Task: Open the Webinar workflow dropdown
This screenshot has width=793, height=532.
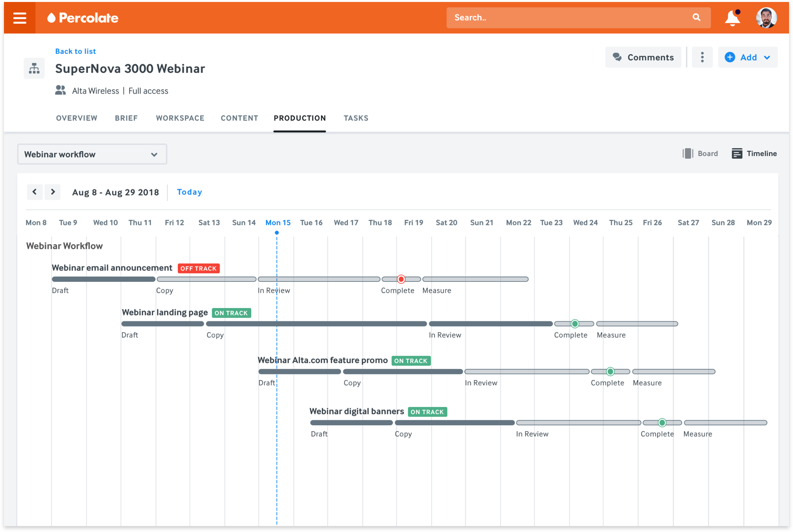Action: [x=92, y=154]
